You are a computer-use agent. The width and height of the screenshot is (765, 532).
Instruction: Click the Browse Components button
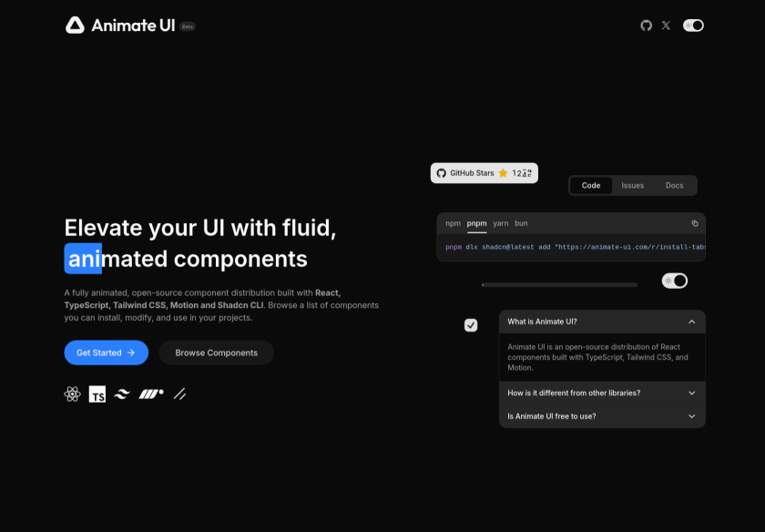click(x=216, y=353)
